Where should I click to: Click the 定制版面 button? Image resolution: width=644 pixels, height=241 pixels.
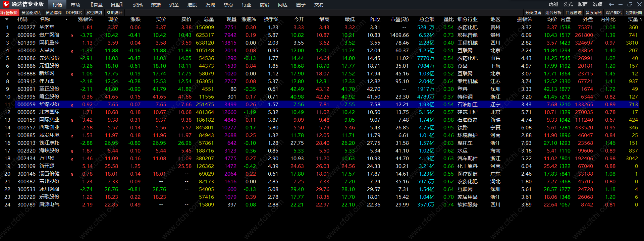tap(634, 12)
